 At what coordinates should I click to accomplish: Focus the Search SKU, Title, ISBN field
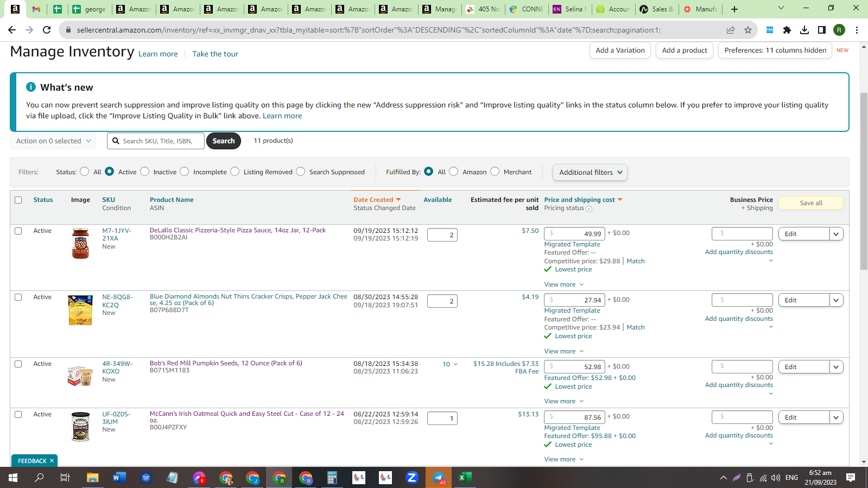tap(156, 141)
